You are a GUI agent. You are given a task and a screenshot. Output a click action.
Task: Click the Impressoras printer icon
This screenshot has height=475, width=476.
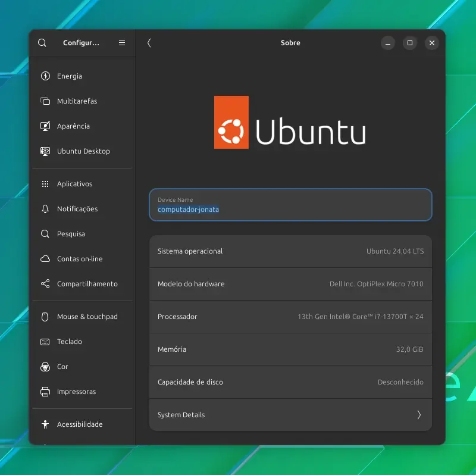point(45,392)
